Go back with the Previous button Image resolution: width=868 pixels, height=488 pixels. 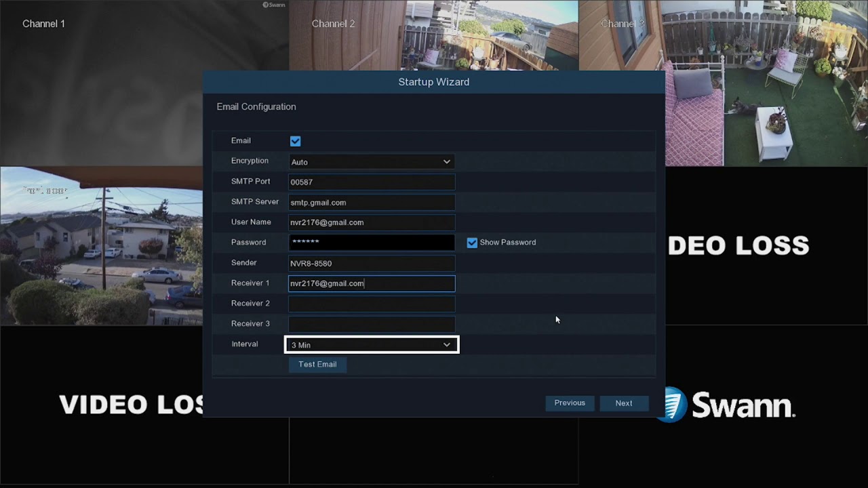tap(570, 403)
